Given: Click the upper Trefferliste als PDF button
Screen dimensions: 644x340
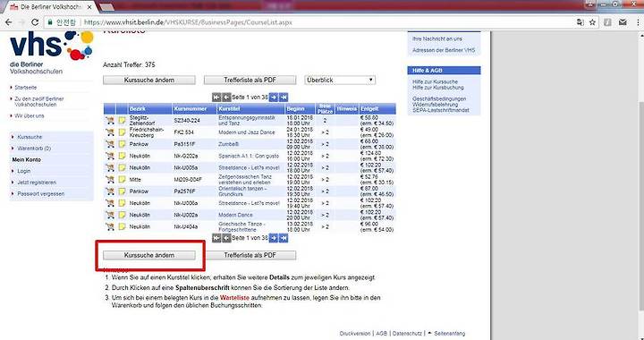Looking at the screenshot, I should coord(250,80).
